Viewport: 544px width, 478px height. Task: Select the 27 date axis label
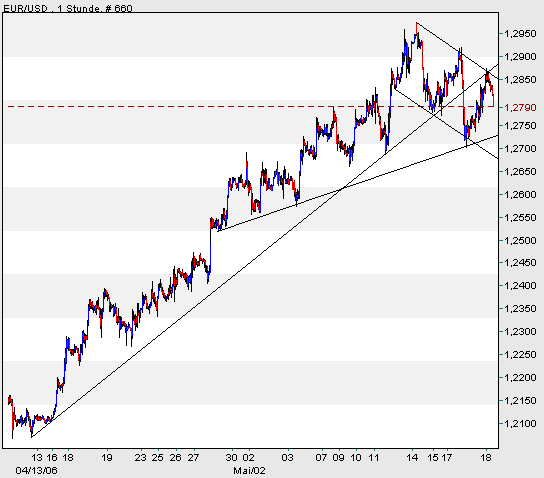193,458
